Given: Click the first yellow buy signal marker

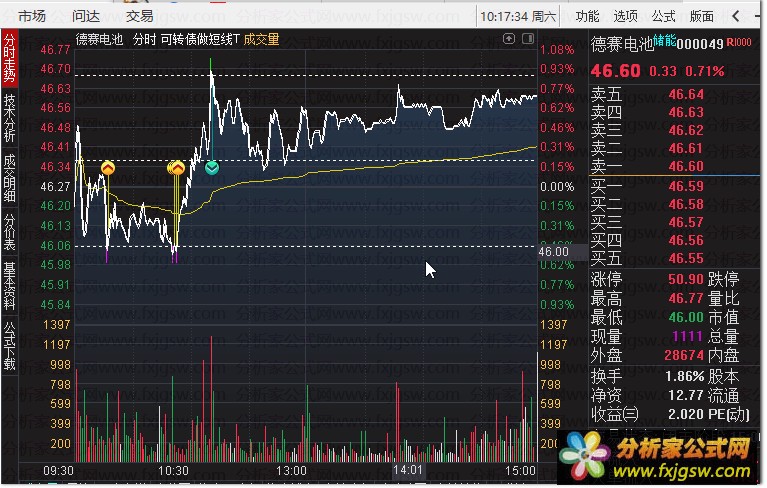Looking at the screenshot, I should (x=108, y=169).
